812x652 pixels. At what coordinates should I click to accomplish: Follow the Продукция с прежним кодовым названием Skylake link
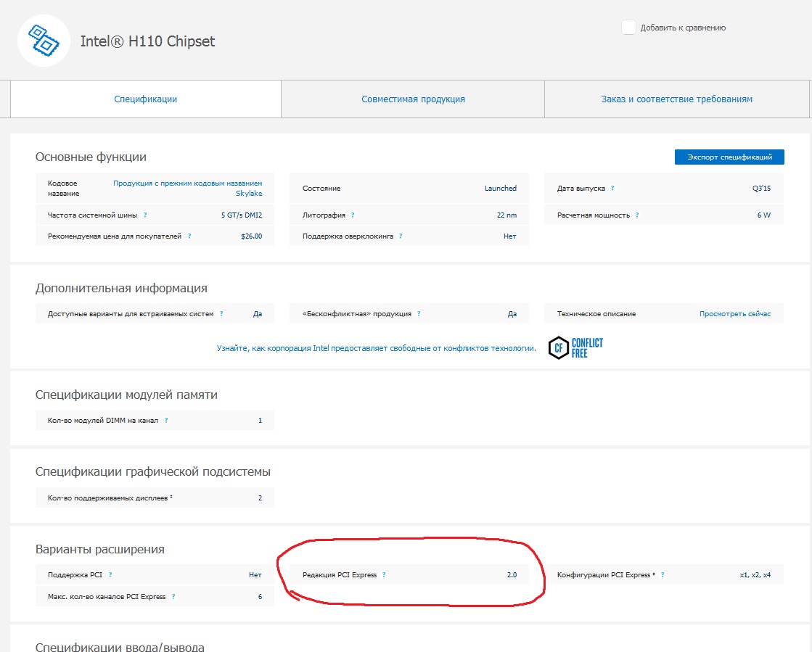pyautogui.click(x=187, y=189)
